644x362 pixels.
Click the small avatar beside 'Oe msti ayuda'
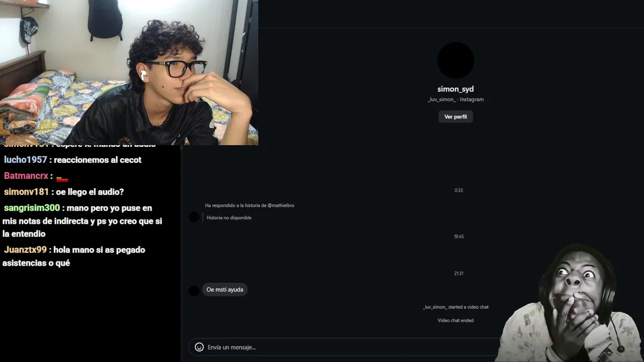[x=194, y=290]
